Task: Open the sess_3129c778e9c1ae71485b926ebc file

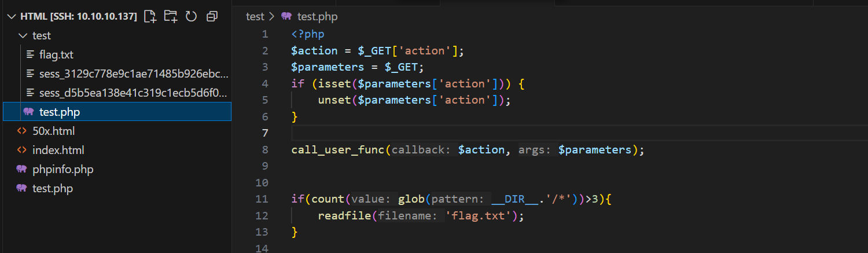Action: [134, 74]
